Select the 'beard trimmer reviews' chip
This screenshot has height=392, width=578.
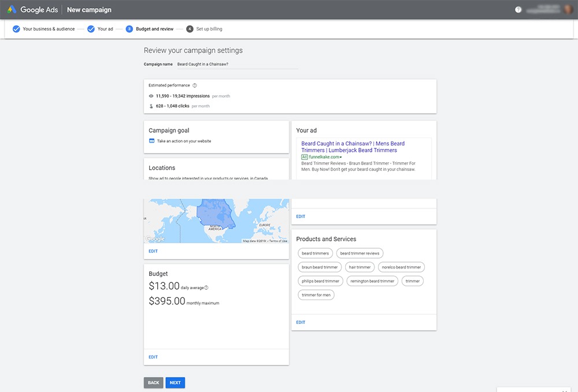pyautogui.click(x=360, y=253)
